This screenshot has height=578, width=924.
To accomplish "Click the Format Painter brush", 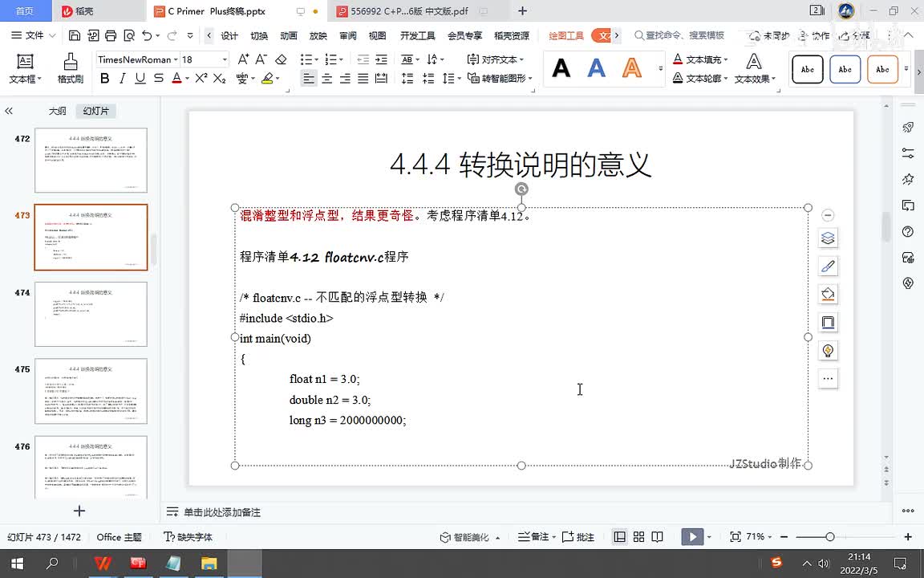I will tap(70, 68).
